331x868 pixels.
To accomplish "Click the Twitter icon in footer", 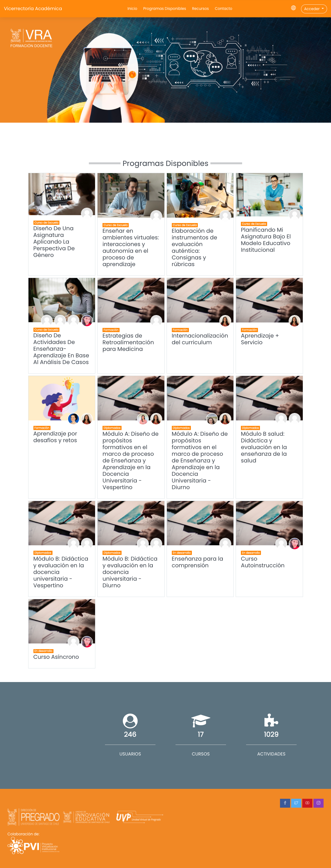I will (x=296, y=803).
